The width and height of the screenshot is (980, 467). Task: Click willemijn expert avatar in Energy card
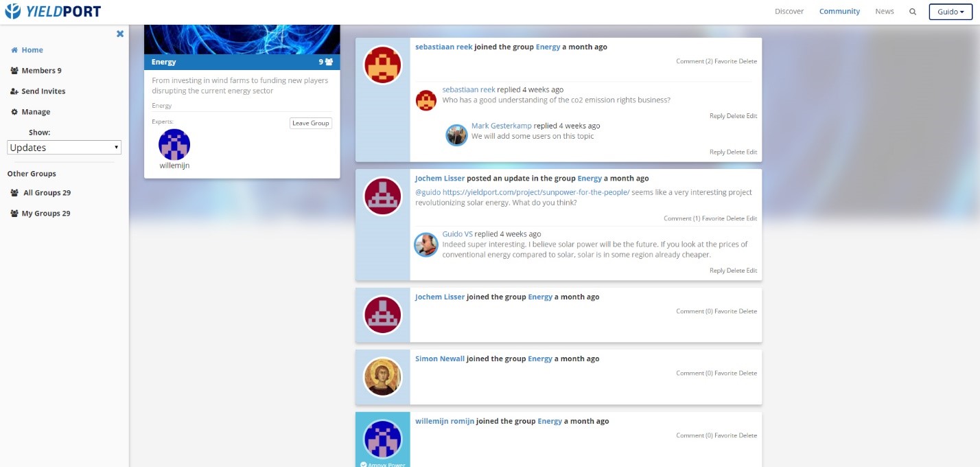click(174, 145)
